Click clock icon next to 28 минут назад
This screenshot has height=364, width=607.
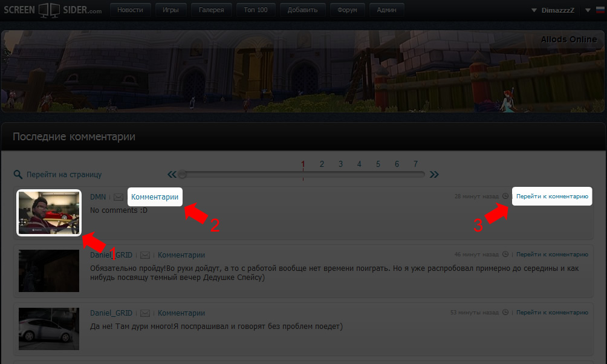(x=505, y=196)
